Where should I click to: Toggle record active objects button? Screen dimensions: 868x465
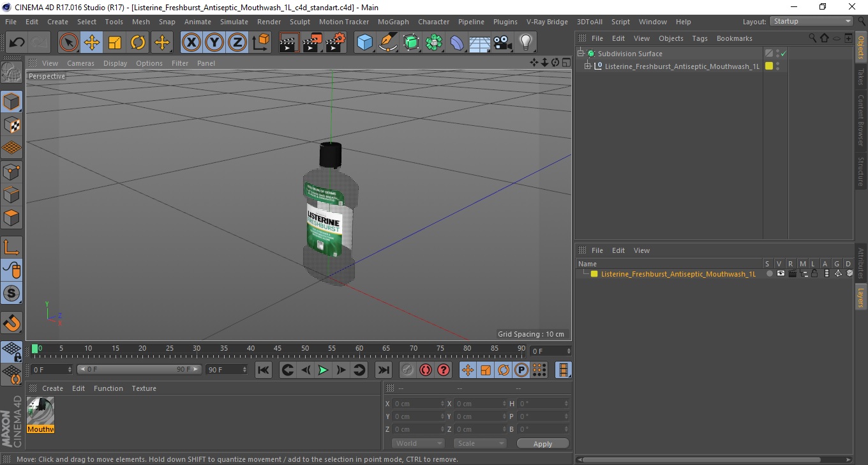(407, 370)
